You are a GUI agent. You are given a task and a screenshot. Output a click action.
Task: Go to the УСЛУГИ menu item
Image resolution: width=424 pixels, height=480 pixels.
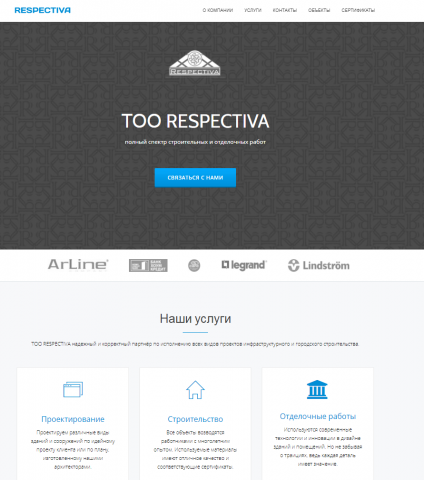pyautogui.click(x=253, y=10)
